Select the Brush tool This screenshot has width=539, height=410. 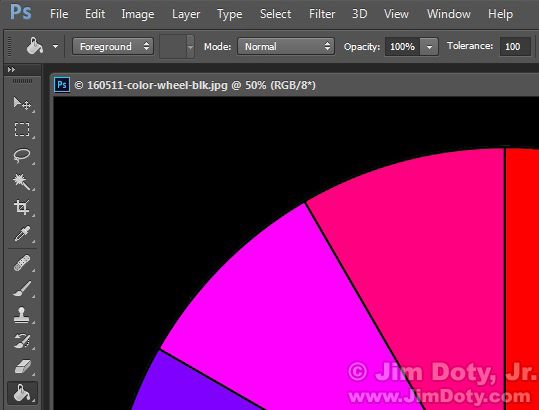pos(22,289)
